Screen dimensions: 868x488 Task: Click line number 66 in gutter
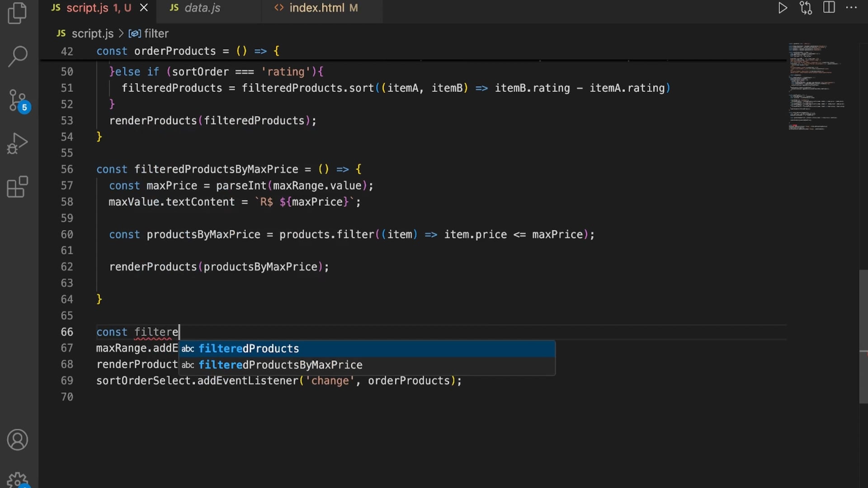tap(67, 332)
